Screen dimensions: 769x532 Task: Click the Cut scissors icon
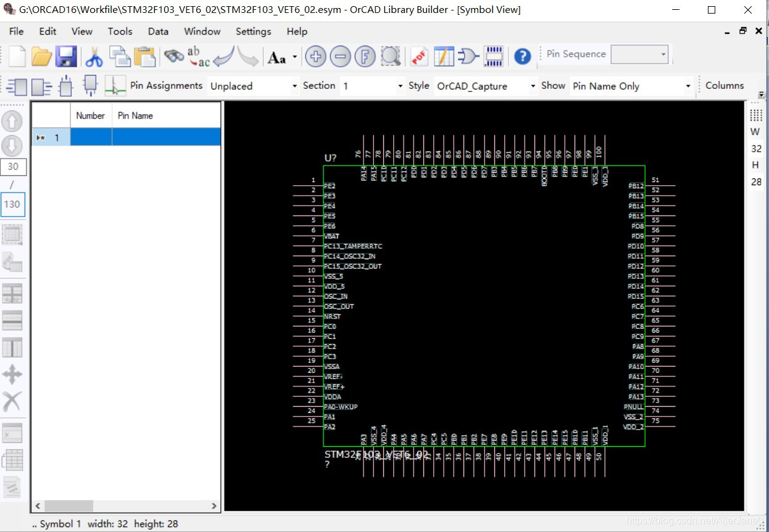[x=94, y=57]
